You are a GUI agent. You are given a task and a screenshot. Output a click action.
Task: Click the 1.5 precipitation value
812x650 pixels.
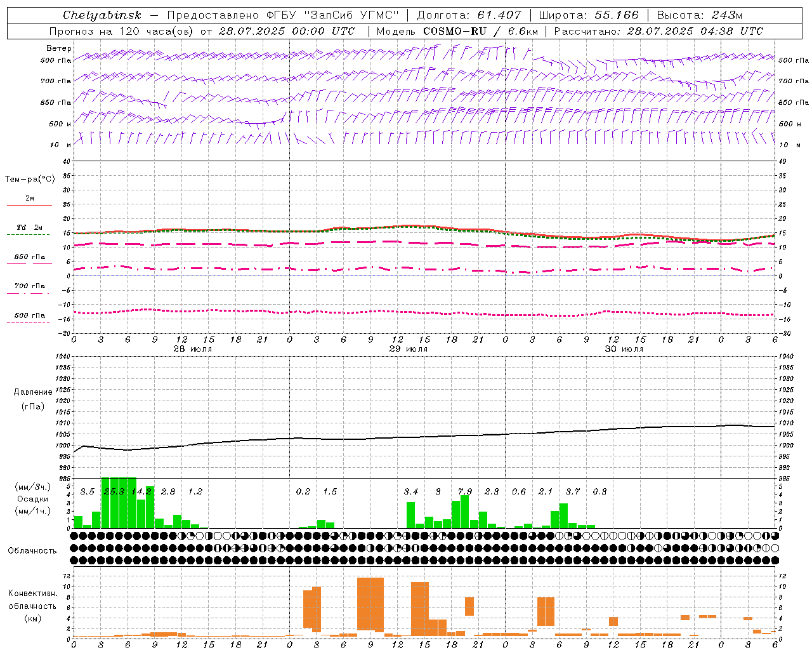(330, 492)
